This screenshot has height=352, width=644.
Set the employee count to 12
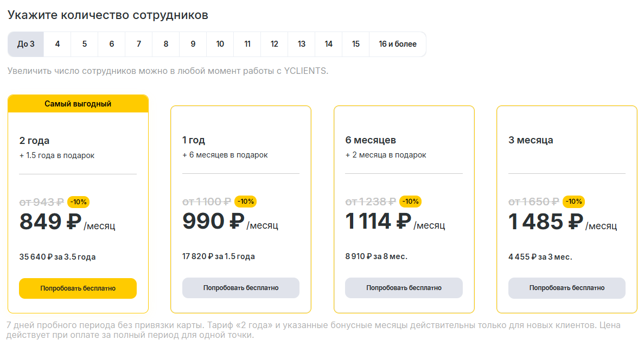[x=275, y=44]
